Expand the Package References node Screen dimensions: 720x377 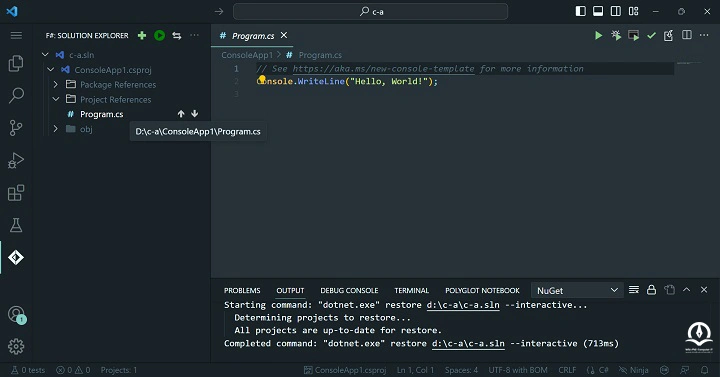(56, 84)
